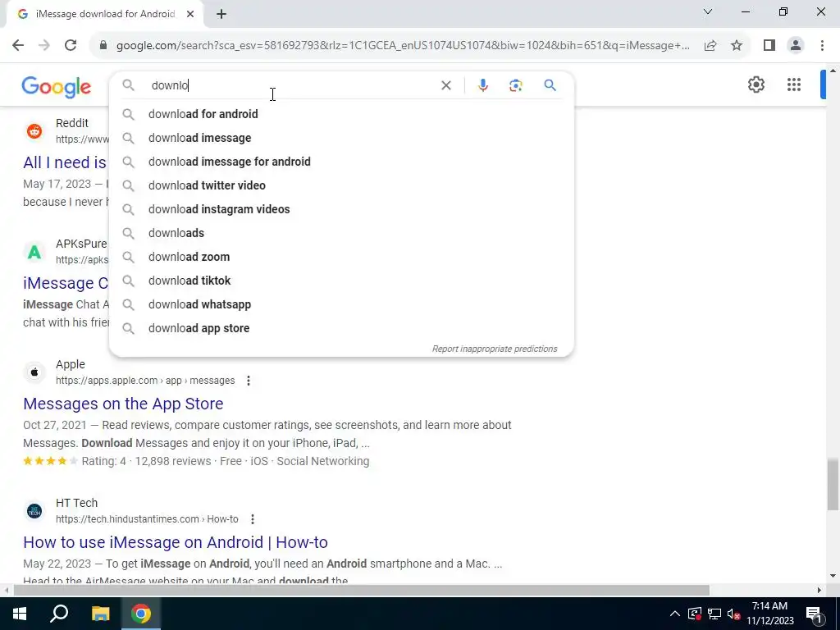
Task: Open the iMessage APKsPure result title
Action: (x=66, y=283)
